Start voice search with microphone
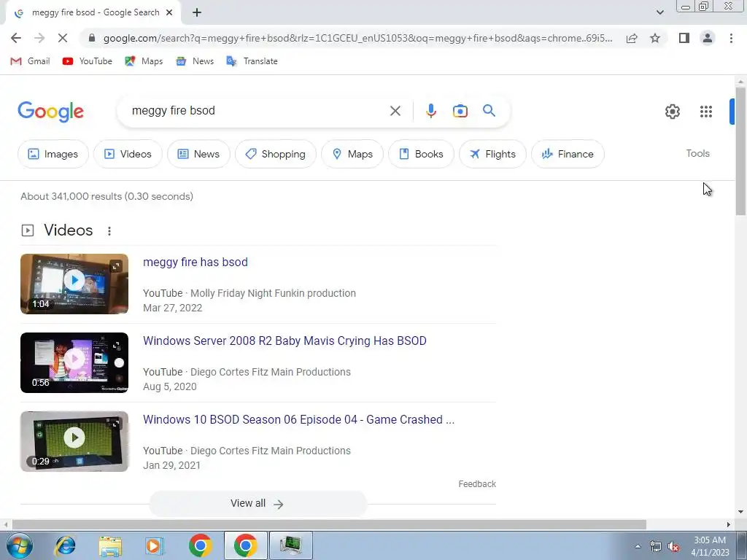This screenshot has height=560, width=747. (430, 111)
